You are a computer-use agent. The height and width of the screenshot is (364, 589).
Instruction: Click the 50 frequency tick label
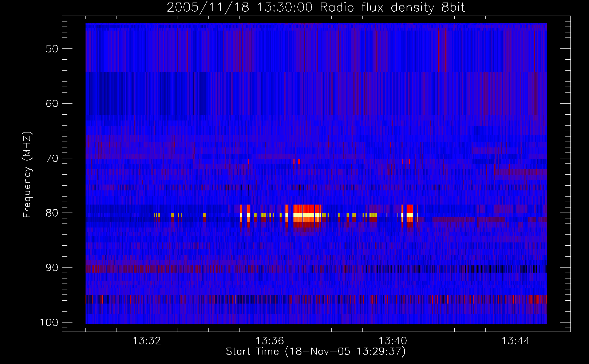52,49
